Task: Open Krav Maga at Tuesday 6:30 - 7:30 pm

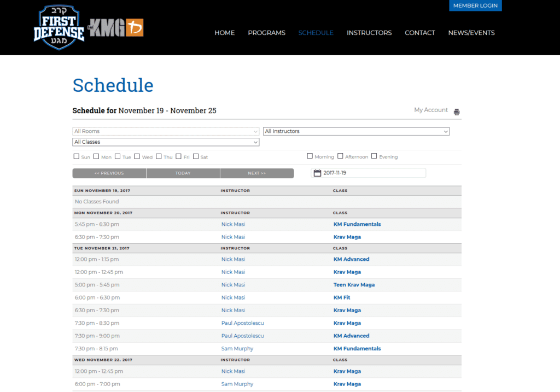Action: [347, 310]
